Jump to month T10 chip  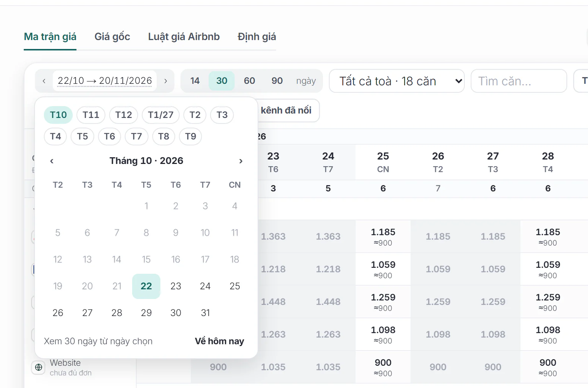pos(58,115)
